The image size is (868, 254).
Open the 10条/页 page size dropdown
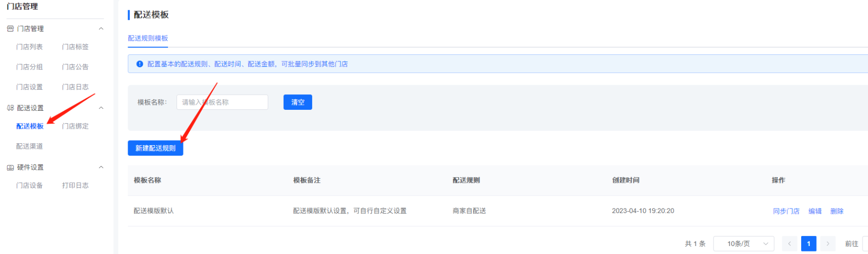click(x=743, y=244)
